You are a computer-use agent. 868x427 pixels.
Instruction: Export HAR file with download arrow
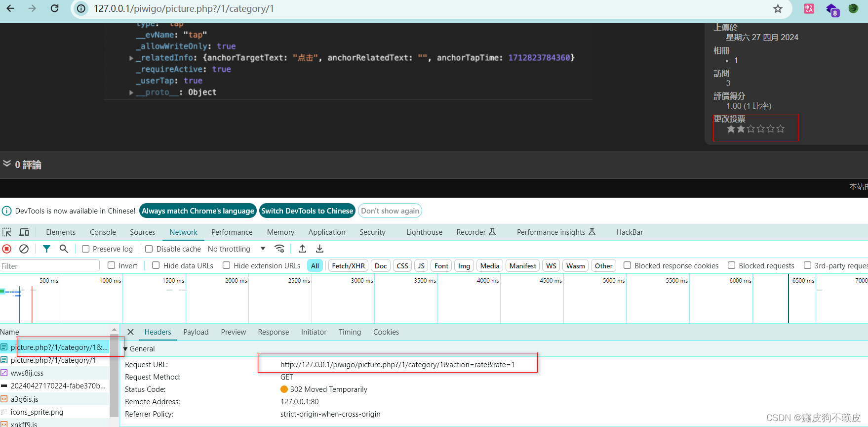pos(319,249)
